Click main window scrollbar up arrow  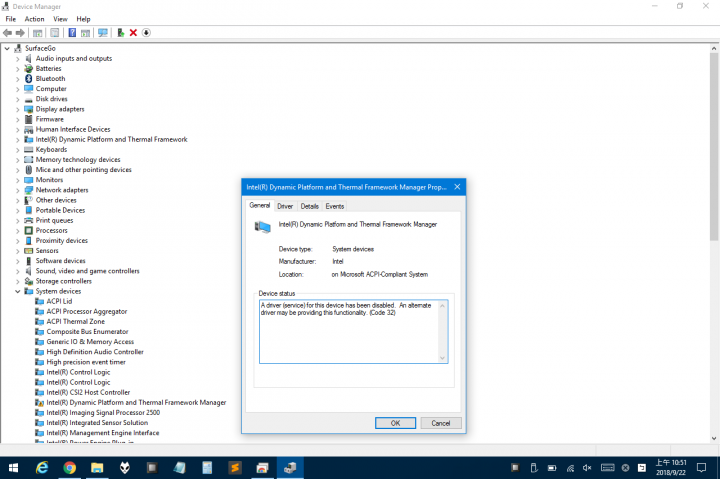coord(714,48)
